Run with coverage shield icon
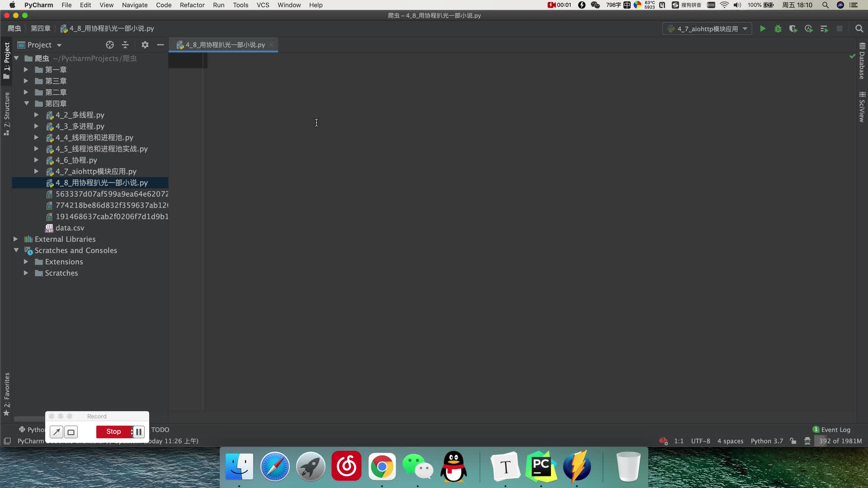The height and width of the screenshot is (488, 868). (793, 29)
